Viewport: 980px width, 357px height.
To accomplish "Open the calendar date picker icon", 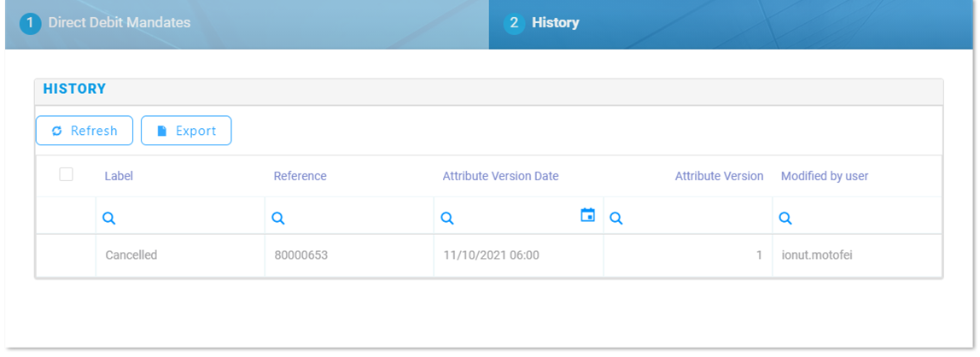I will click(x=587, y=215).
